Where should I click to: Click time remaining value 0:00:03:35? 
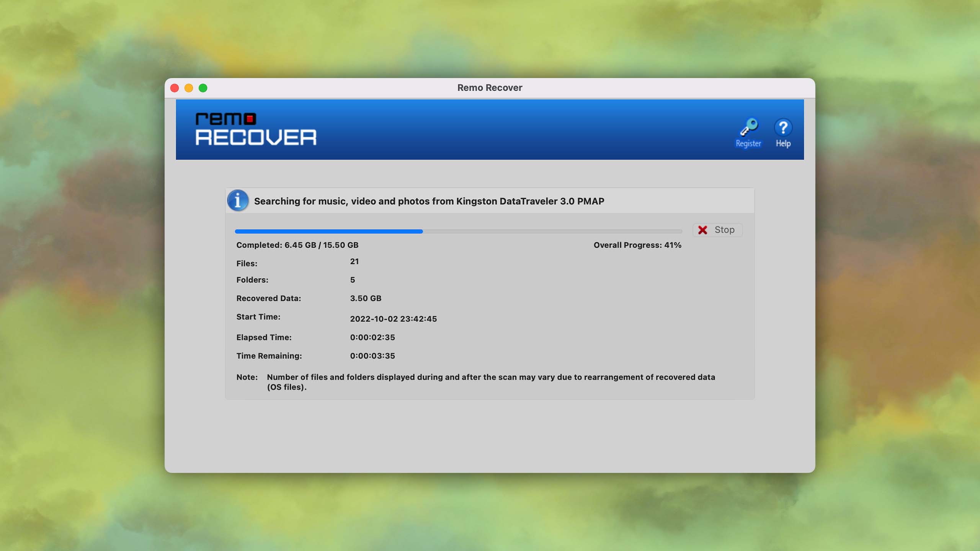(x=372, y=355)
